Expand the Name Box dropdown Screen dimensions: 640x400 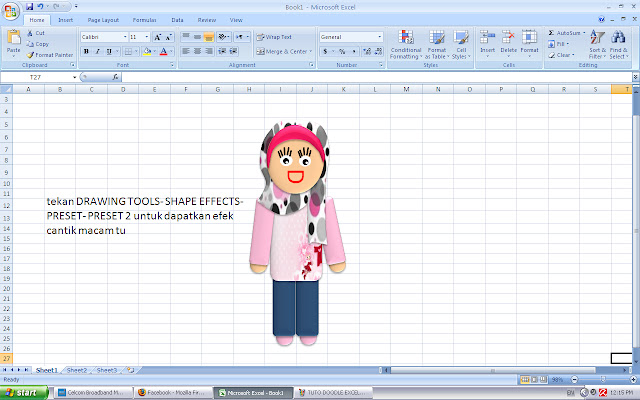[74, 77]
